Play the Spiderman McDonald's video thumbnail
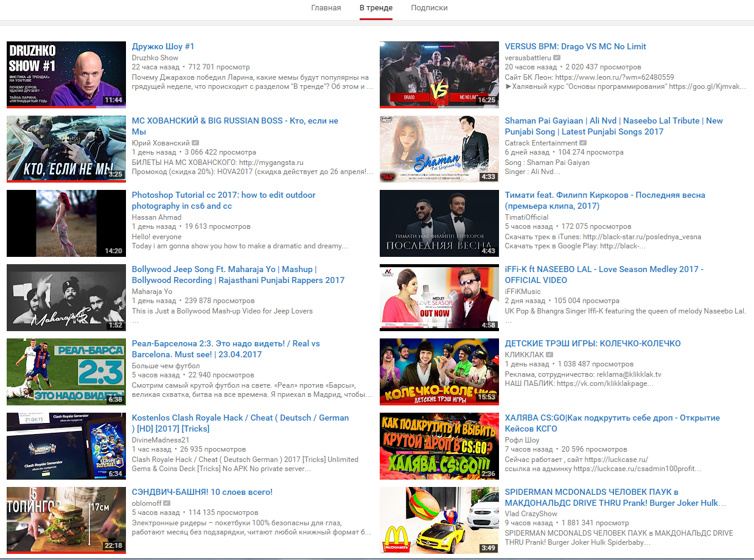The width and height of the screenshot is (754, 560). (x=439, y=520)
